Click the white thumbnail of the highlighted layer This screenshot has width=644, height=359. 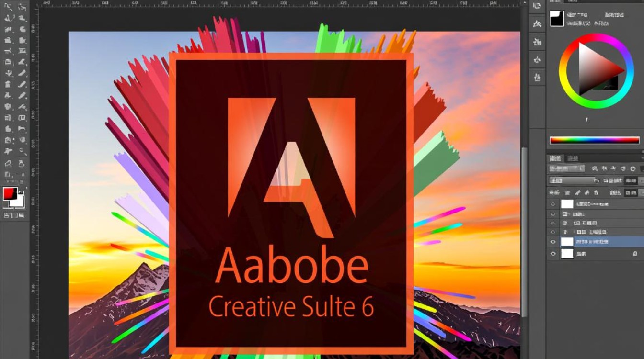567,242
